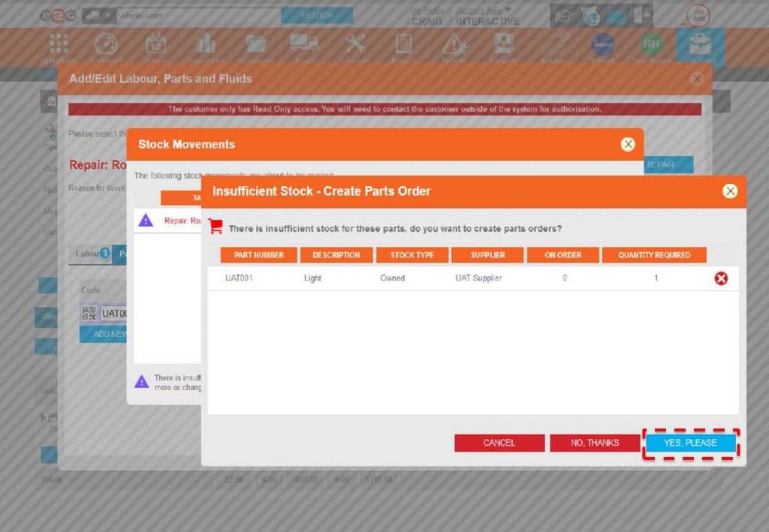Remove part UAT001 with the red X
The image size is (769, 532).
721,278
